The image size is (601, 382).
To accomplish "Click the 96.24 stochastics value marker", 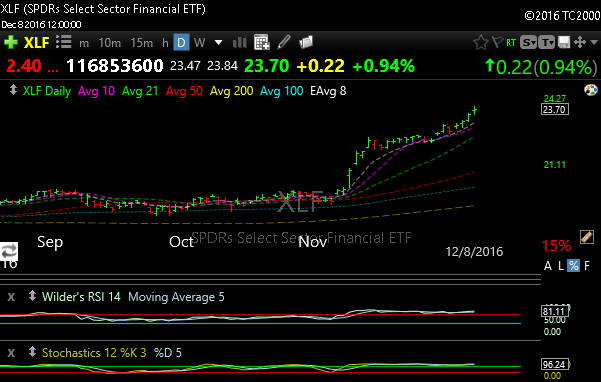I will coord(555,364).
